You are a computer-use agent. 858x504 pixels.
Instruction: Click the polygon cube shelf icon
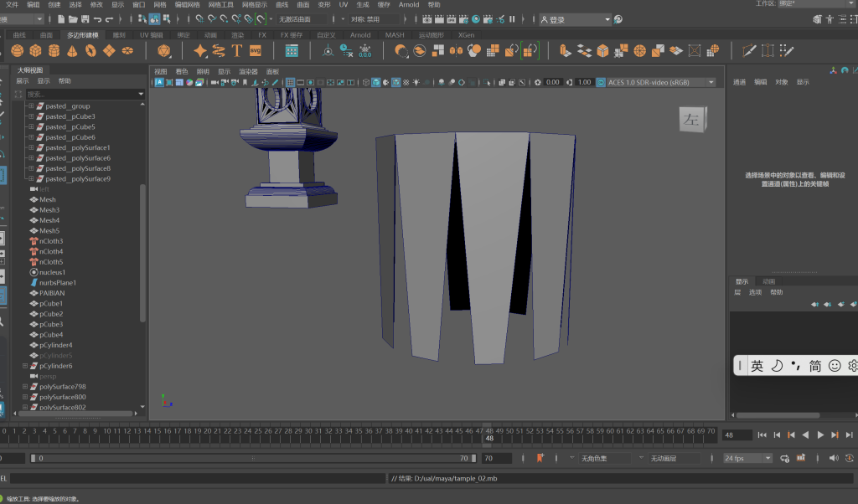tap(35, 51)
